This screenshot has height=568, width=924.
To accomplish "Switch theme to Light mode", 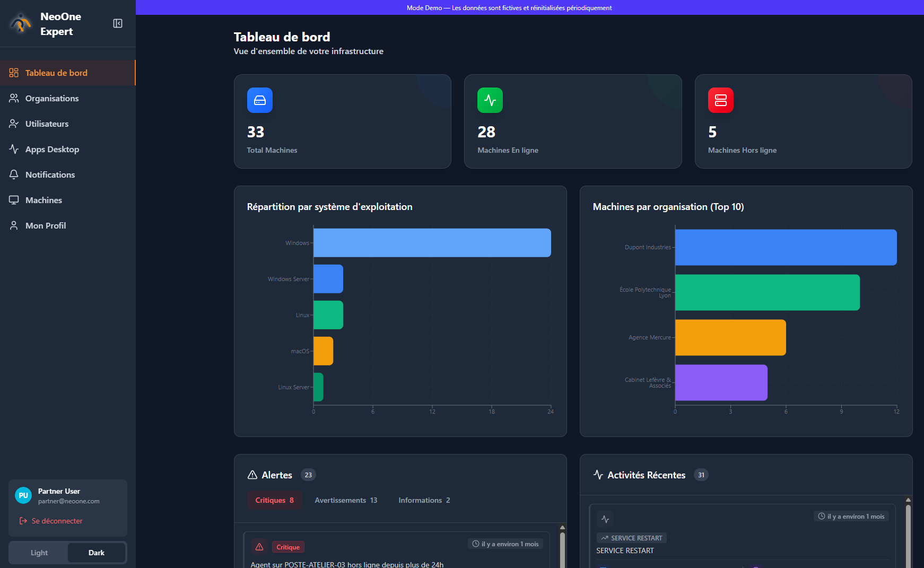I will pyautogui.click(x=39, y=553).
